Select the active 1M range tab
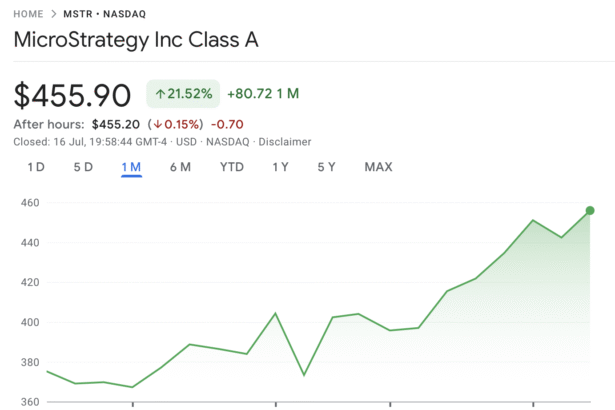Screen dimensions: 615x410 (x=131, y=167)
